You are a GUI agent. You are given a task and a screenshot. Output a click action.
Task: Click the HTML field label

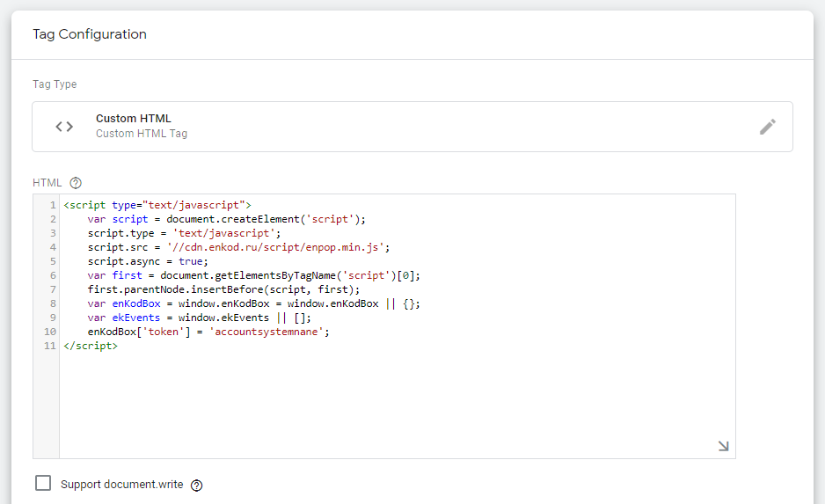47,183
